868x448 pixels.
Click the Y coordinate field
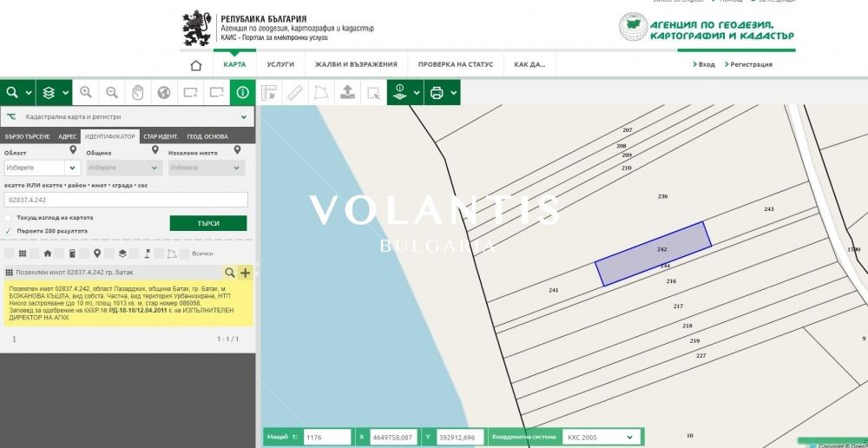(460, 437)
